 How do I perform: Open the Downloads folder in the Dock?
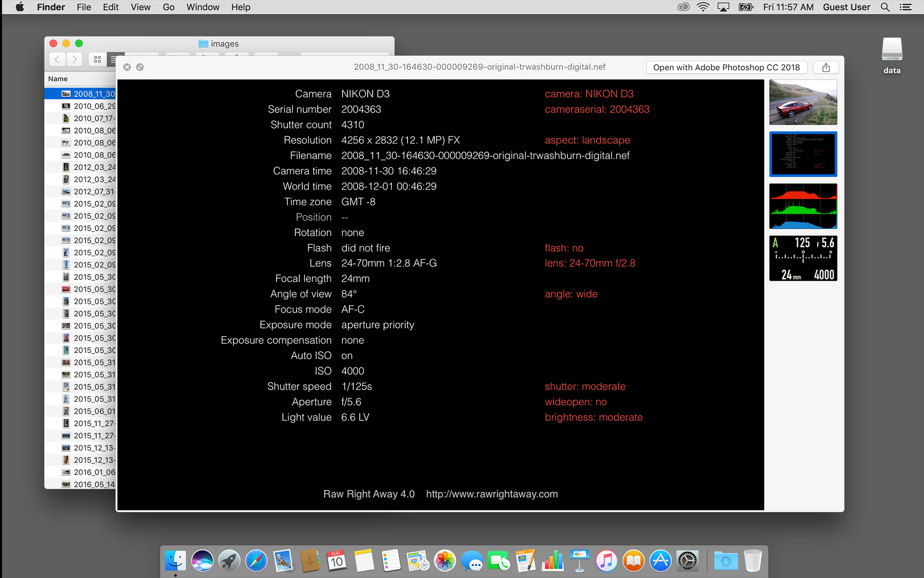click(726, 561)
